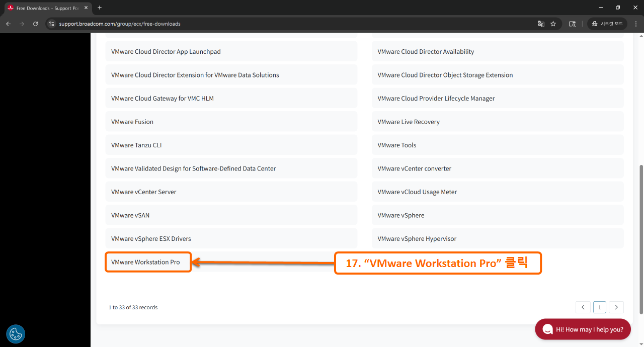Open Validated Design for Software-Defined Data Center

[231, 168]
